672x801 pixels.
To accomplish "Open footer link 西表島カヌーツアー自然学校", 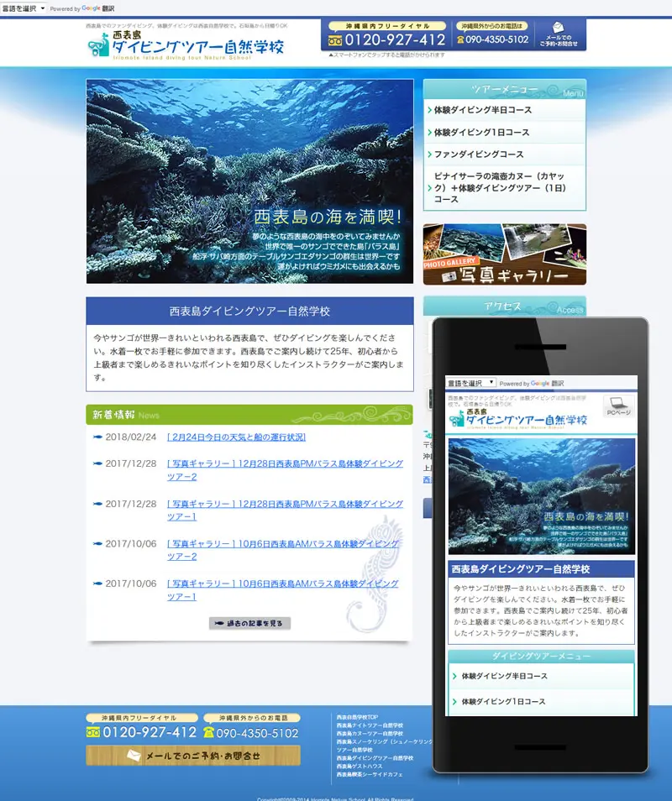I will (x=370, y=734).
